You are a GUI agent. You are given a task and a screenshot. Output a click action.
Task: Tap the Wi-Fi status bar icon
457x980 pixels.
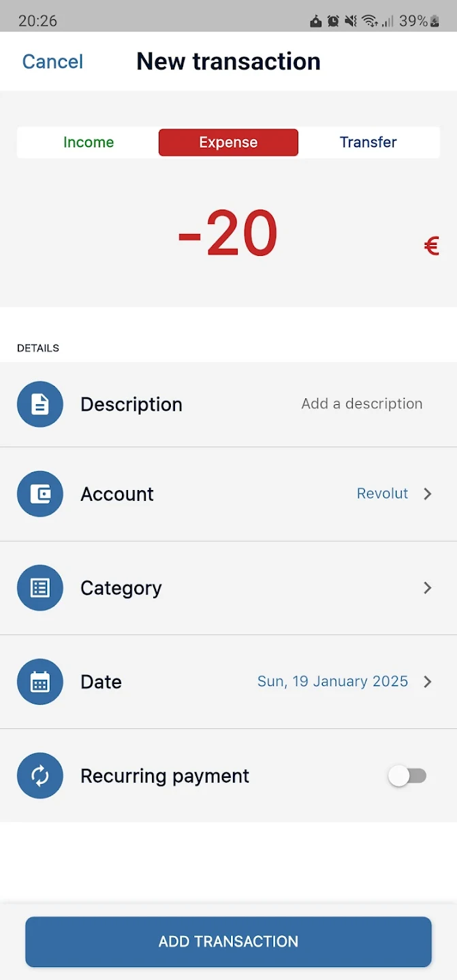pos(369,21)
